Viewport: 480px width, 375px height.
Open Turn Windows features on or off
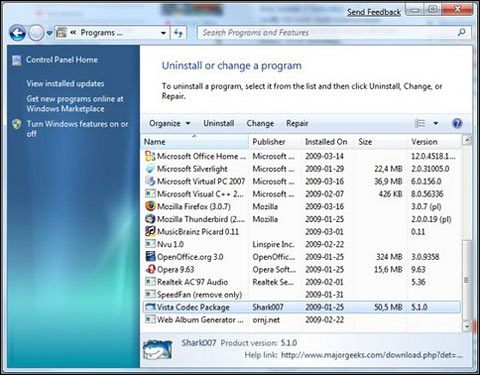coord(77,129)
